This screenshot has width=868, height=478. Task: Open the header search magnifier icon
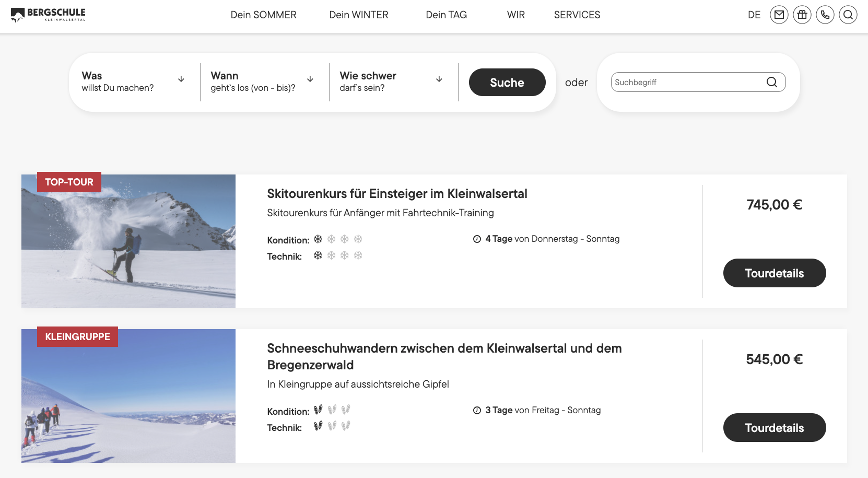point(848,15)
